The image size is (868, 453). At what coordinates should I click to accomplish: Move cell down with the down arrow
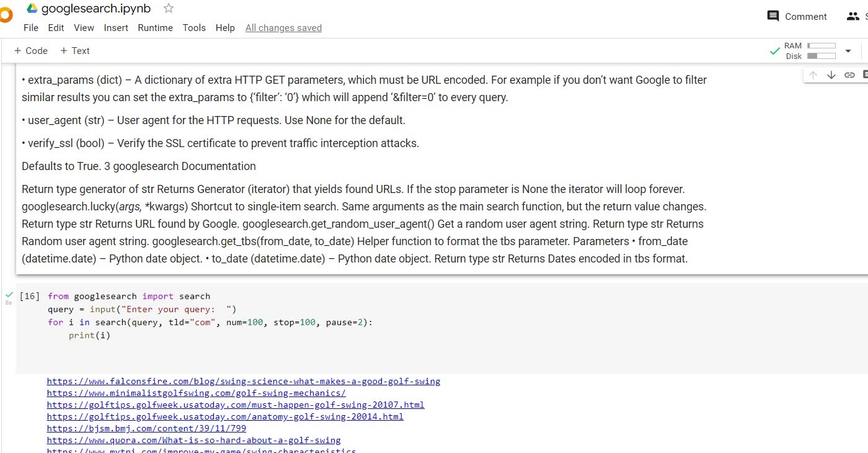pyautogui.click(x=831, y=75)
